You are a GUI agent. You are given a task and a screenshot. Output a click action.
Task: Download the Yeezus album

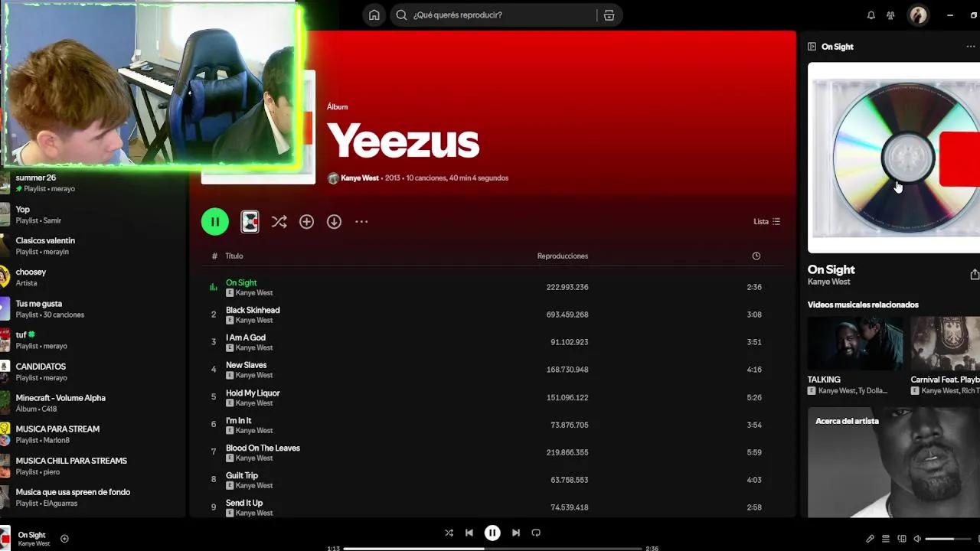(334, 222)
